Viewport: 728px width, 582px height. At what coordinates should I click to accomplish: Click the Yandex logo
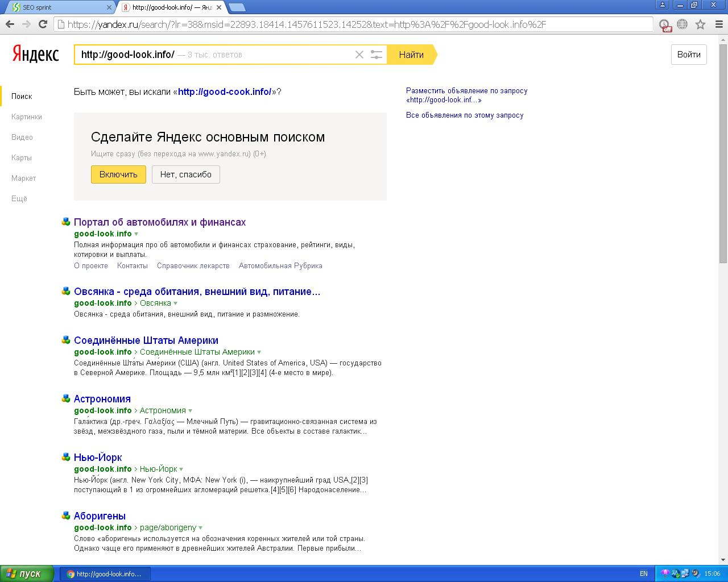point(35,55)
